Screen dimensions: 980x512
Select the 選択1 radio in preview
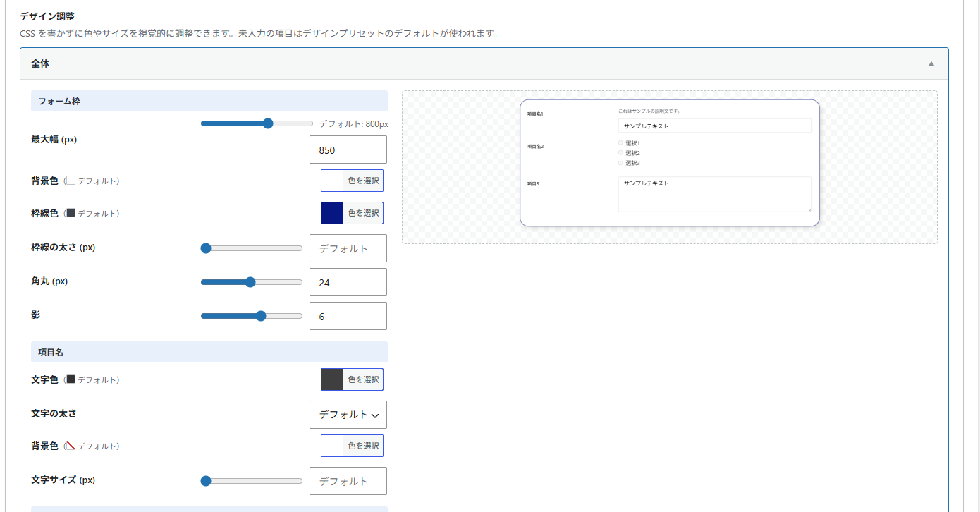[x=621, y=143]
